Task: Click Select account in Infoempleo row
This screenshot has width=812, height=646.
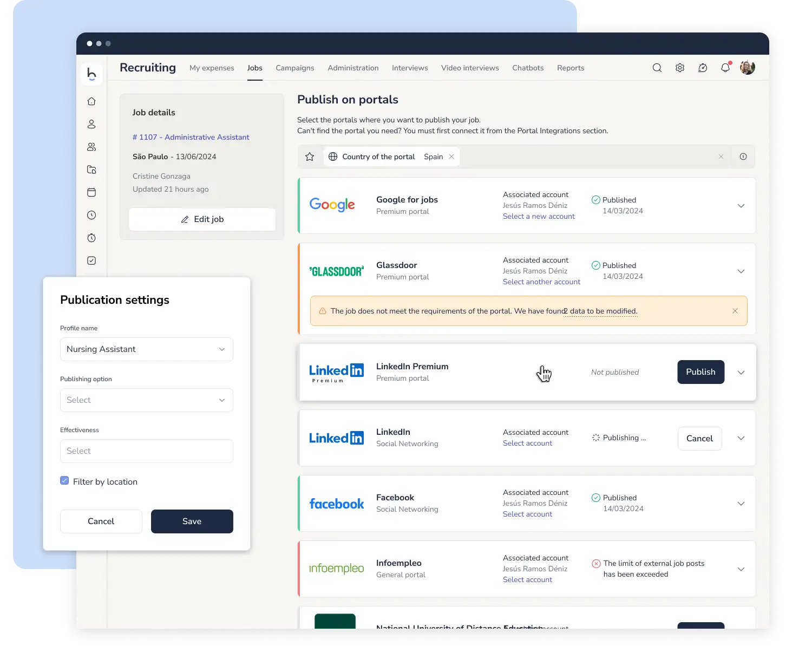Action: (x=527, y=579)
